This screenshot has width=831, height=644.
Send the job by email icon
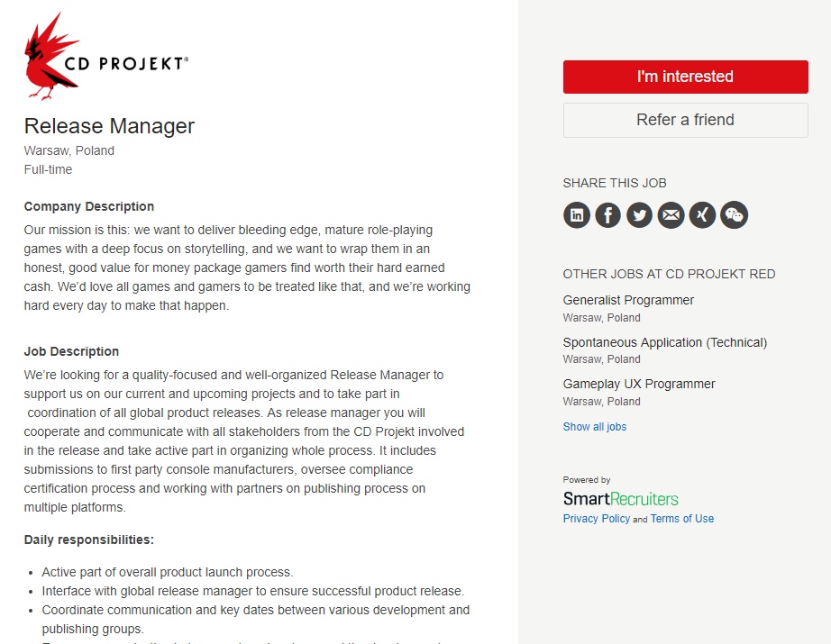click(x=671, y=215)
